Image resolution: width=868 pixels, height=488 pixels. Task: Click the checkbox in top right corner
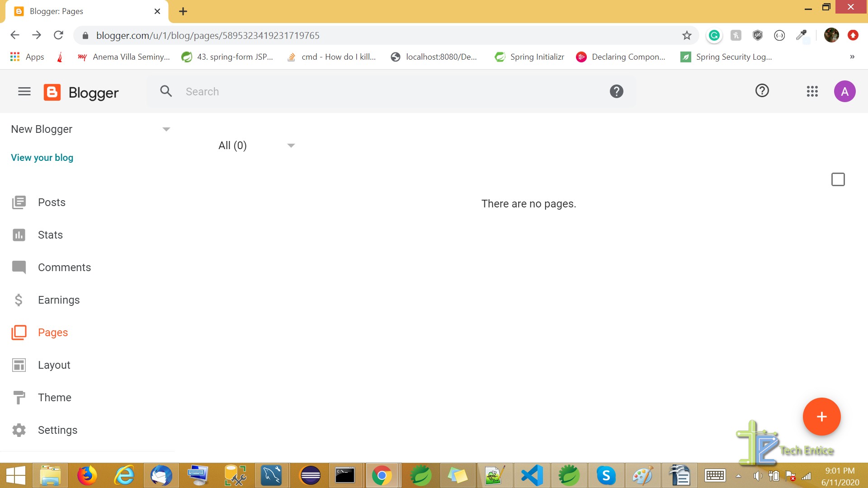pos(838,179)
